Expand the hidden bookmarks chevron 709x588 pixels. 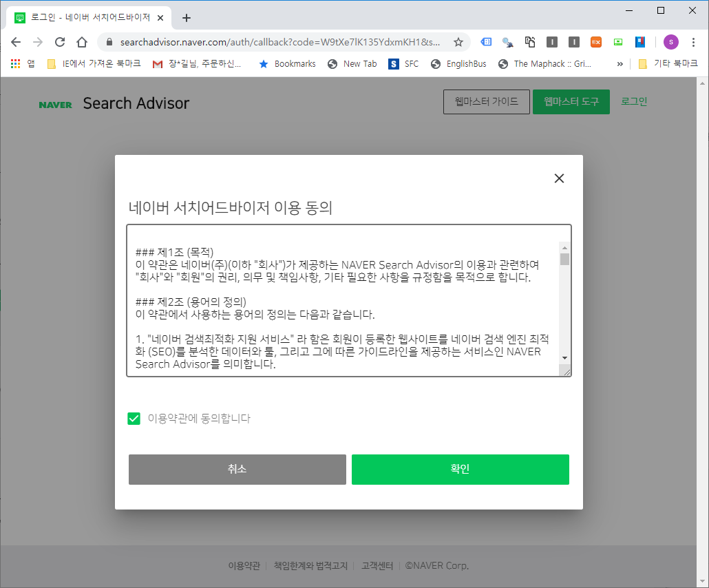pos(620,64)
